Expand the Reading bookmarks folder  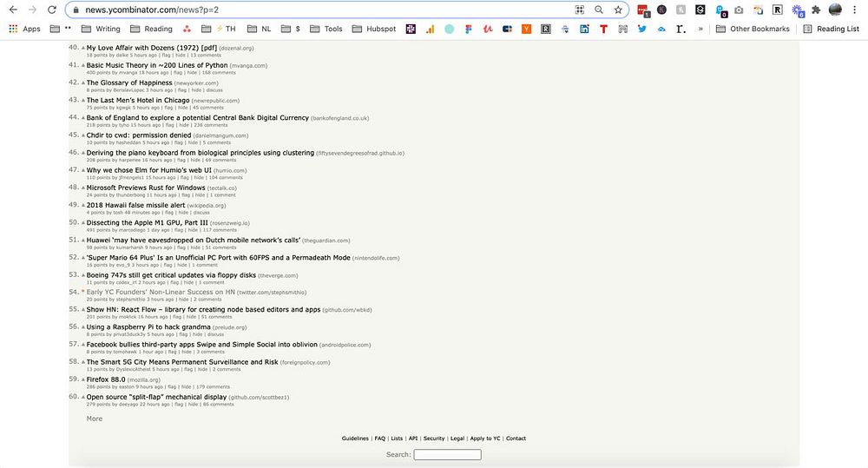(x=151, y=29)
